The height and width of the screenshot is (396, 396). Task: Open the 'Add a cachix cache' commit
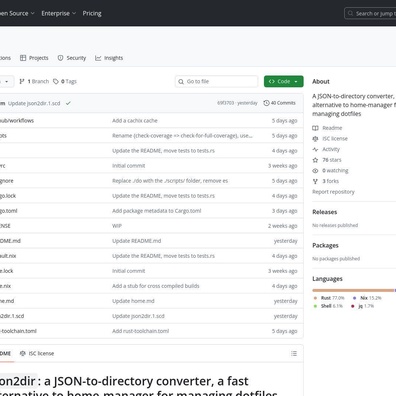pyautogui.click(x=135, y=121)
